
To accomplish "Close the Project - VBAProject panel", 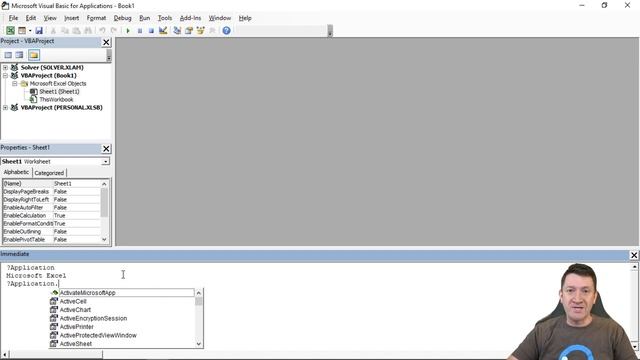I will (x=106, y=42).
